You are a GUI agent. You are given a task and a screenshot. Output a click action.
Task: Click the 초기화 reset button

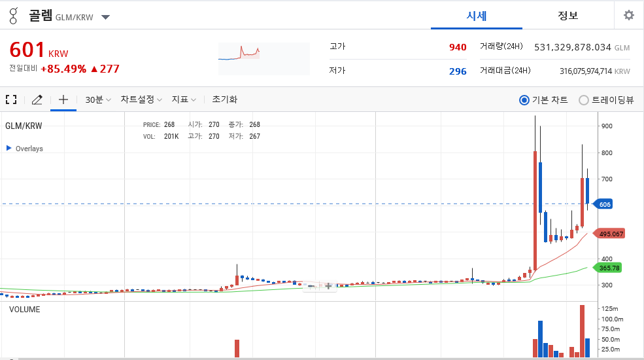(225, 99)
